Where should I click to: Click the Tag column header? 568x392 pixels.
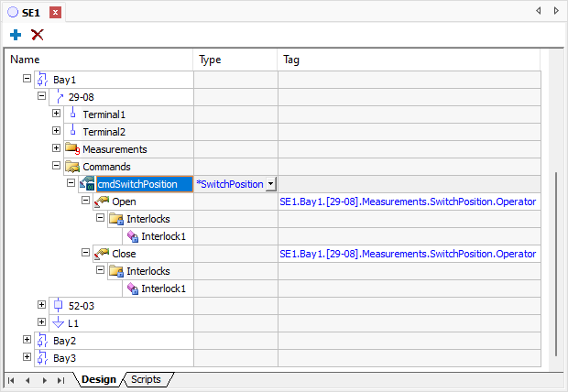409,60
